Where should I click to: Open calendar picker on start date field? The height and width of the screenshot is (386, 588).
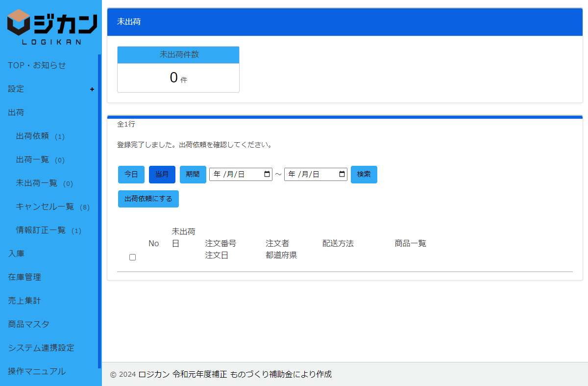click(x=267, y=174)
